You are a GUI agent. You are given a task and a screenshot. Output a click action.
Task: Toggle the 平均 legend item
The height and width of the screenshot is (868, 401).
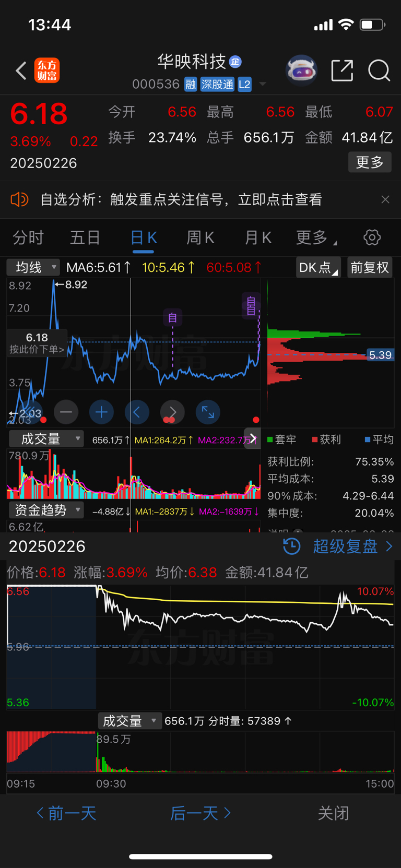click(379, 439)
